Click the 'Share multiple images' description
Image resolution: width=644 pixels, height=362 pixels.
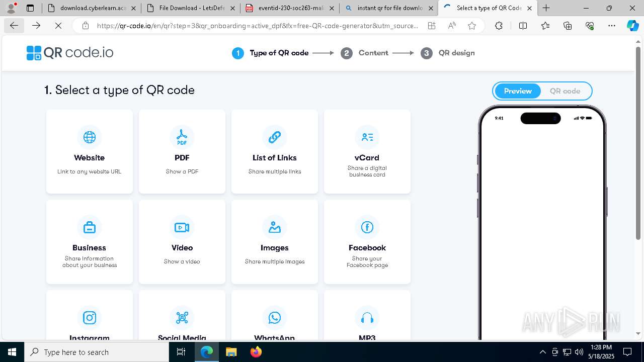275,261
